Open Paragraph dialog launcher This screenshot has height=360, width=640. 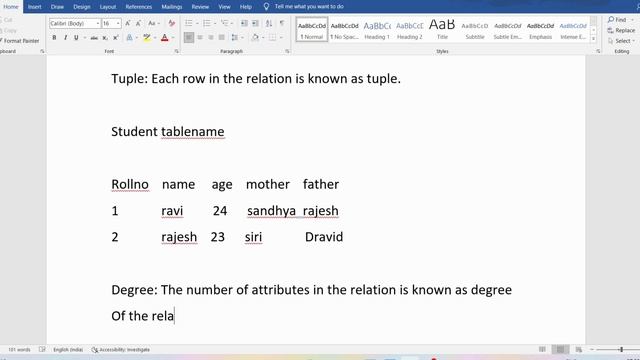(287, 51)
